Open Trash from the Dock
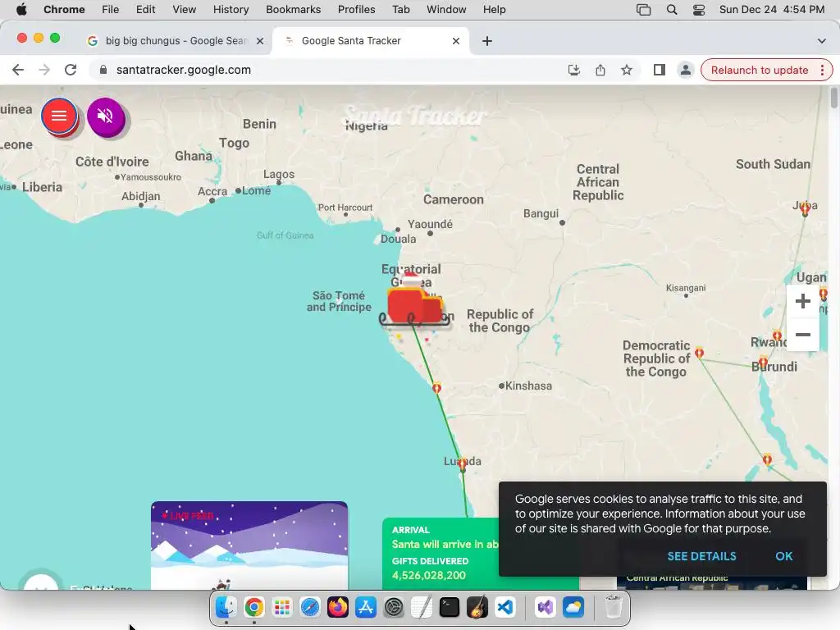 [613, 608]
